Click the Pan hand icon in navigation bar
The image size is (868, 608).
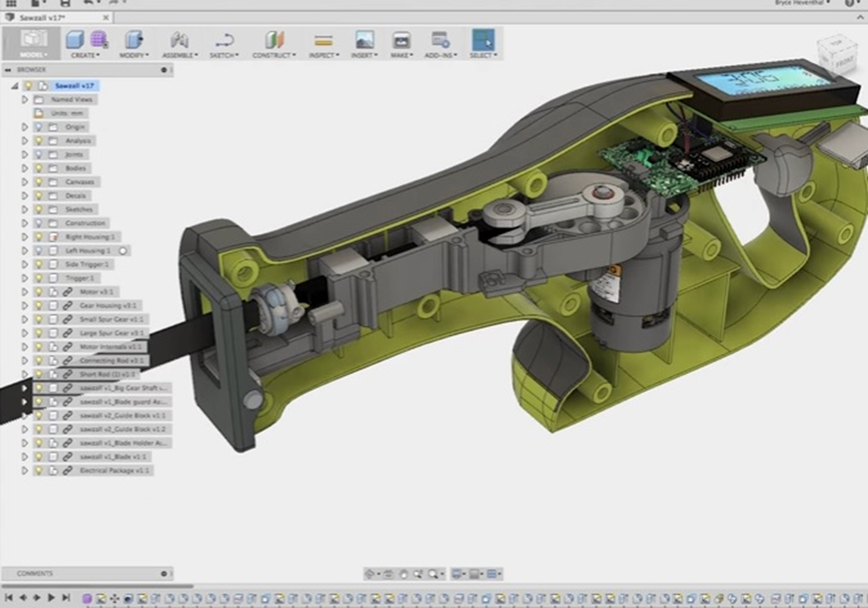click(x=403, y=574)
